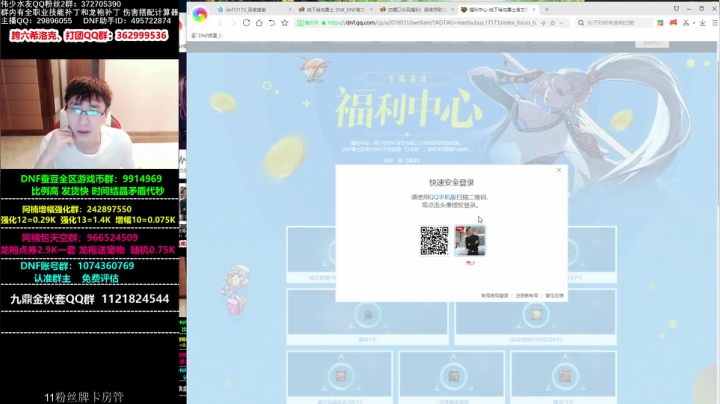
Task: Click the DNF蚕豆全区游戏币群 9914969 text
Action: click(91, 179)
